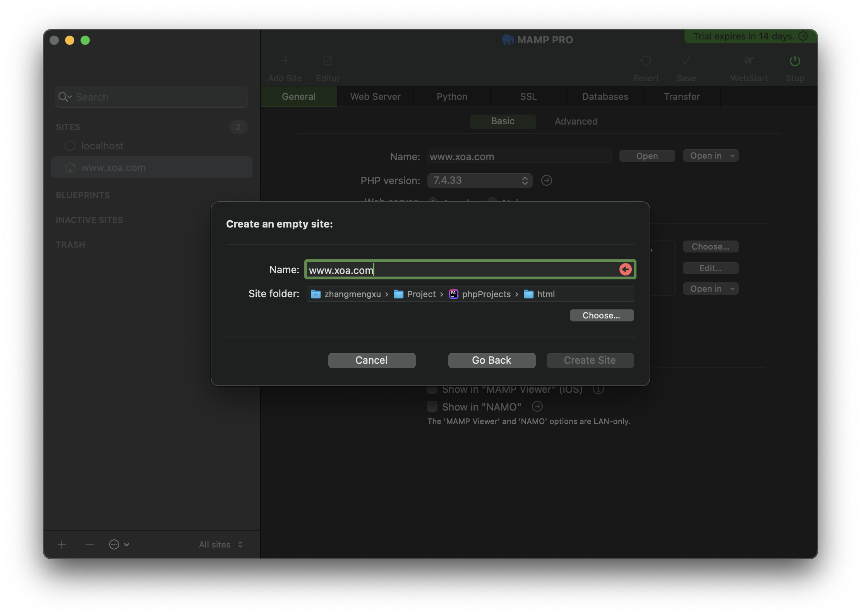Switch to the Web Server tab

[375, 96]
